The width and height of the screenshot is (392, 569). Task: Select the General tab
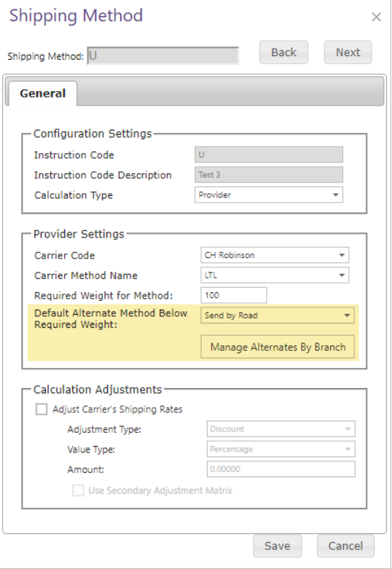(x=43, y=93)
